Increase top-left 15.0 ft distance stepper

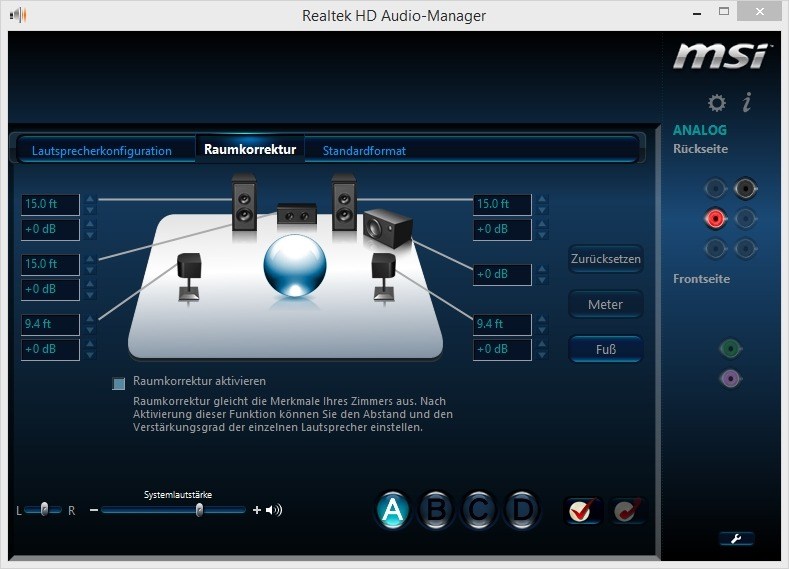(90, 199)
